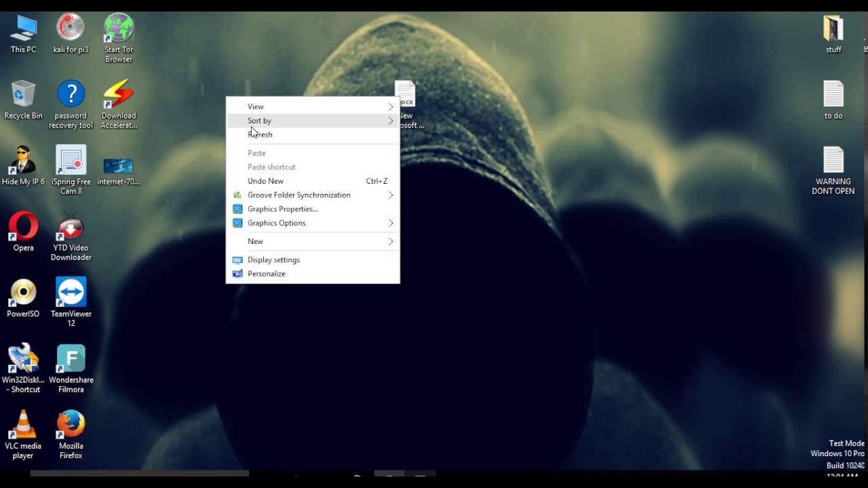Viewport: 868px width, 488px height.
Task: Select the Hide My IP 6 icon
Action: (23, 166)
